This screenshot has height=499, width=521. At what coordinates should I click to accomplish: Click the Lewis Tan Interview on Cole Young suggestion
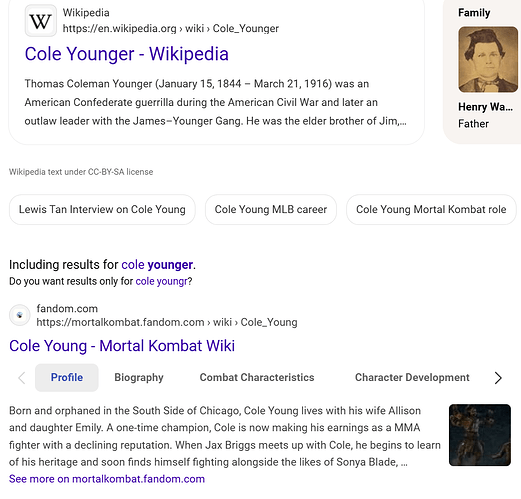102,209
